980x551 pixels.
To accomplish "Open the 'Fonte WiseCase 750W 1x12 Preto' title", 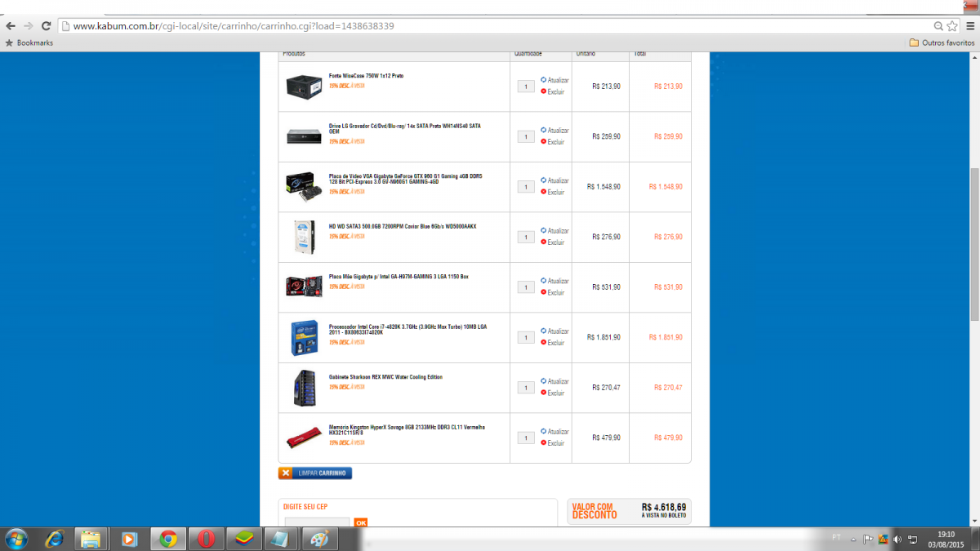I will 367,76.
